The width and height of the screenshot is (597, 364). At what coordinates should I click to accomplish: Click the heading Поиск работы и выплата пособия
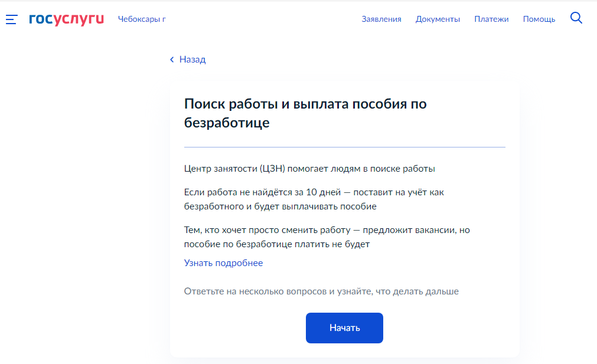(305, 104)
